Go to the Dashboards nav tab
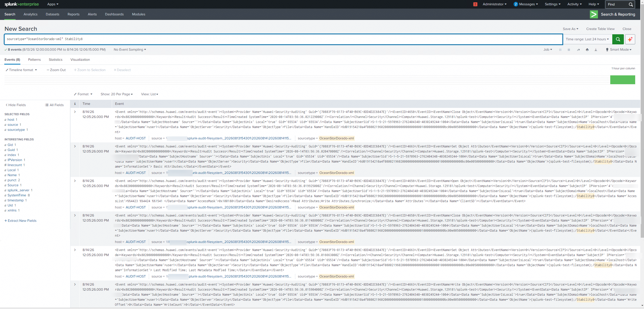 (x=114, y=14)
